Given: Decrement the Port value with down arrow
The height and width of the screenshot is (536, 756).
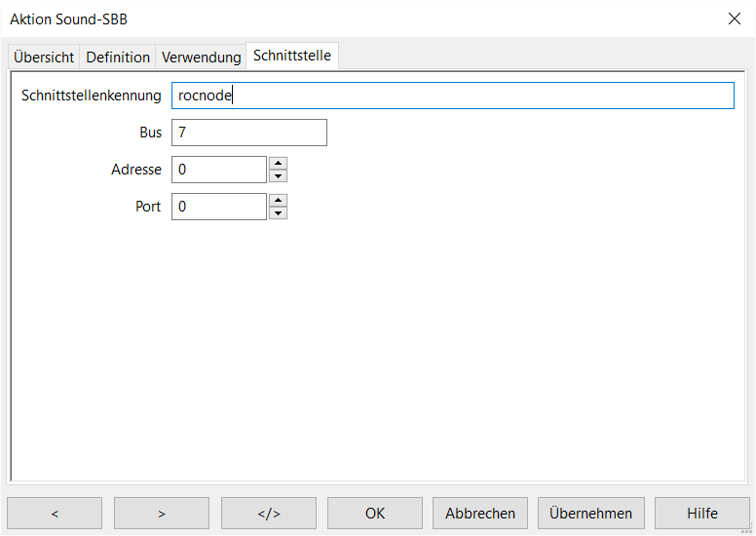Looking at the screenshot, I should coord(278,213).
